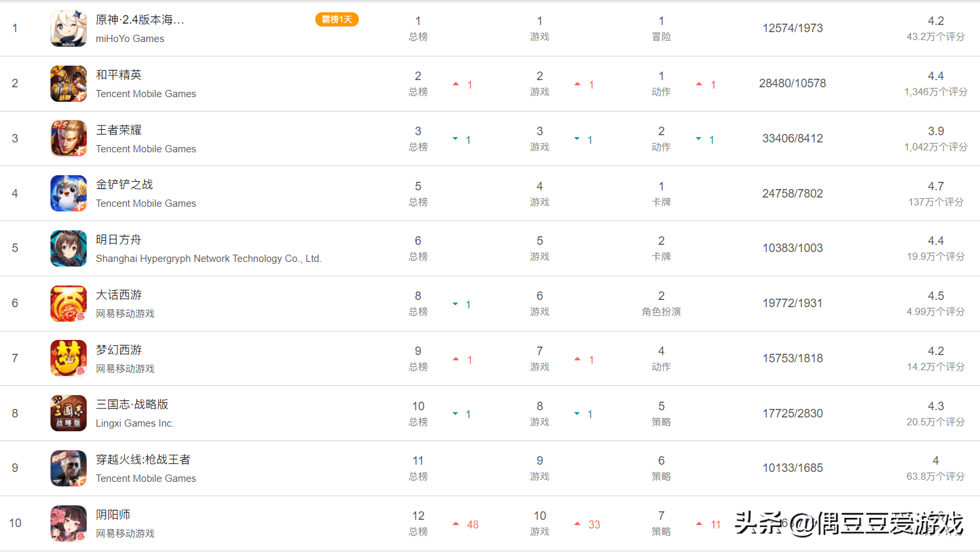Click Tencent Mobile Games under 穿越火线
Screen dimensions: 980x552
coord(146,478)
